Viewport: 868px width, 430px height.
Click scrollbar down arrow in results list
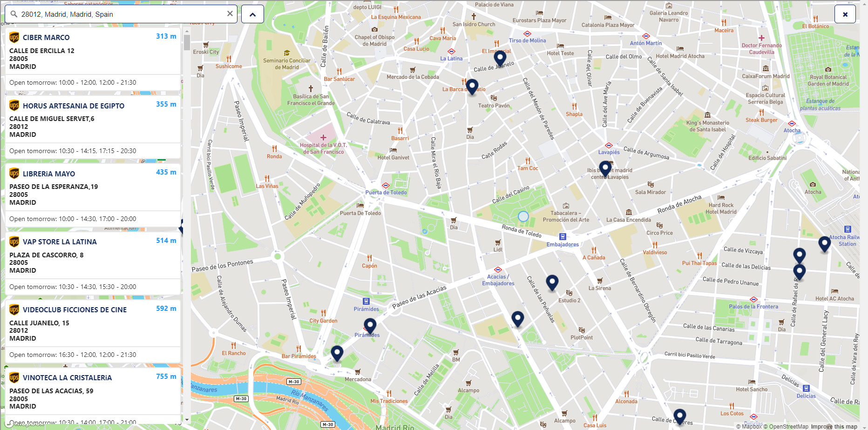[187, 420]
